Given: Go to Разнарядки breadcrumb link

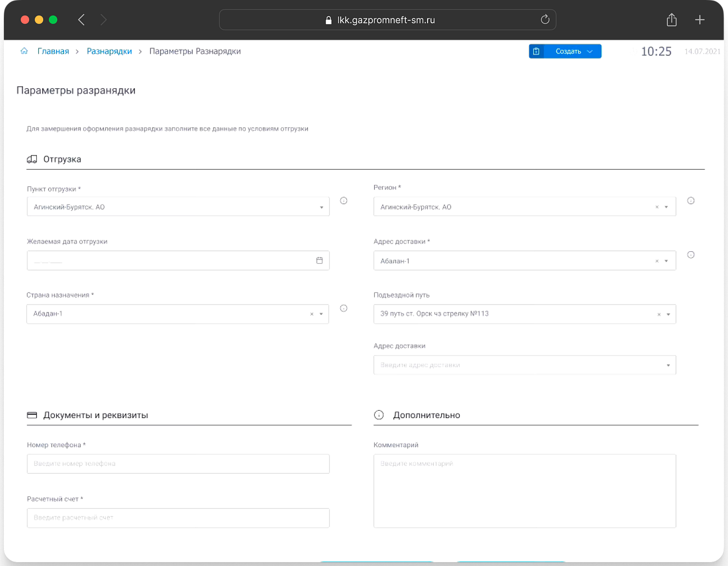Looking at the screenshot, I should click(x=109, y=51).
